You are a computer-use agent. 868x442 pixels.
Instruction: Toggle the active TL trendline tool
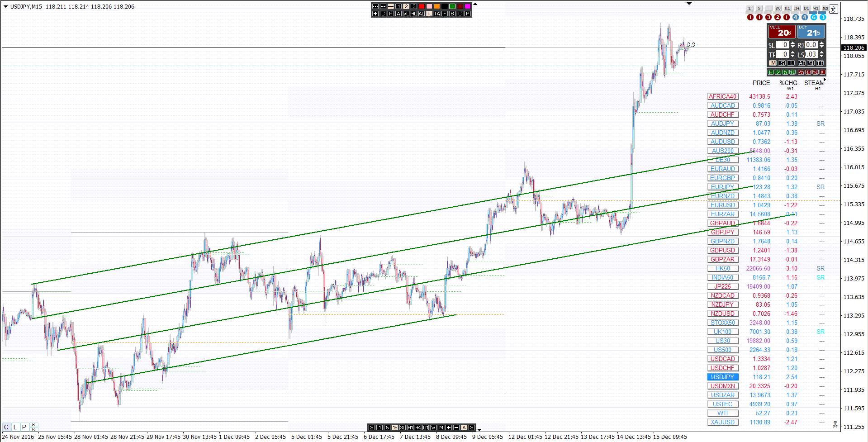point(429,14)
